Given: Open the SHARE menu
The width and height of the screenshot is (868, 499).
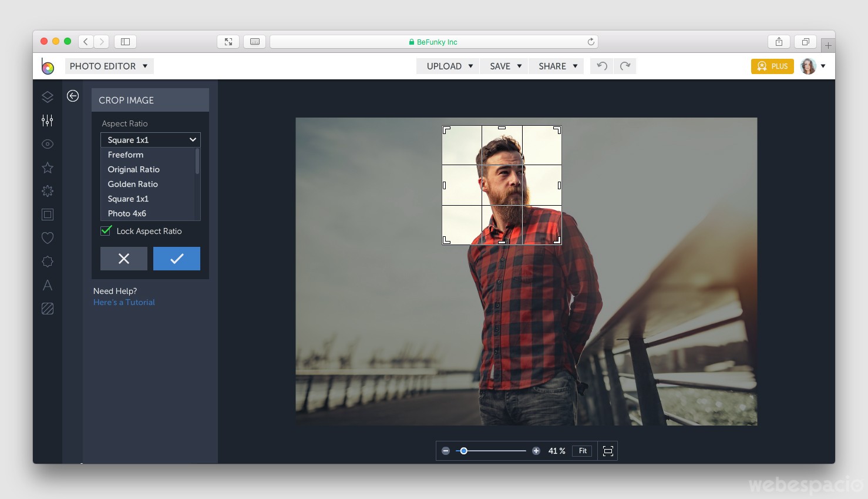Looking at the screenshot, I should coord(556,66).
